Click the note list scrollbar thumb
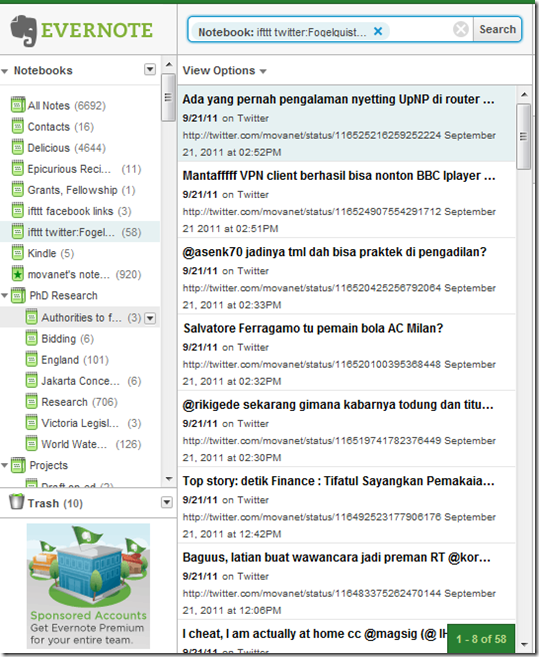 523,137
